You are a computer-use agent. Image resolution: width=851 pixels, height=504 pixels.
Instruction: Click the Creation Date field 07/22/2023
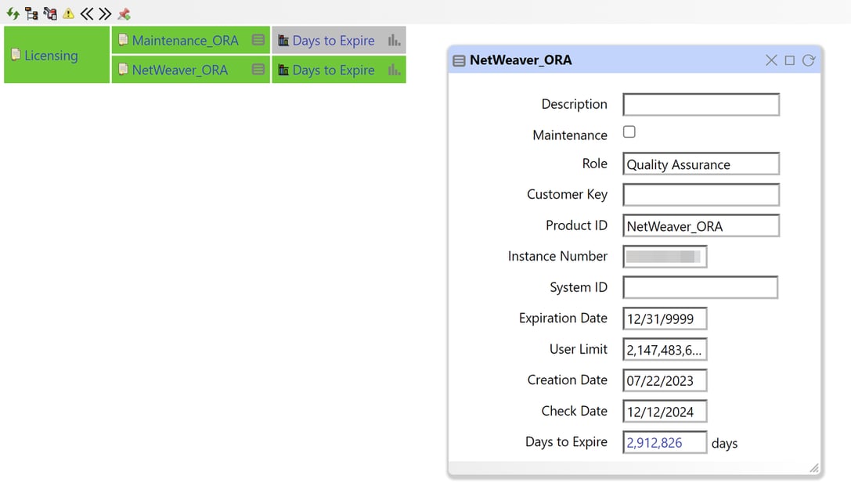point(665,380)
